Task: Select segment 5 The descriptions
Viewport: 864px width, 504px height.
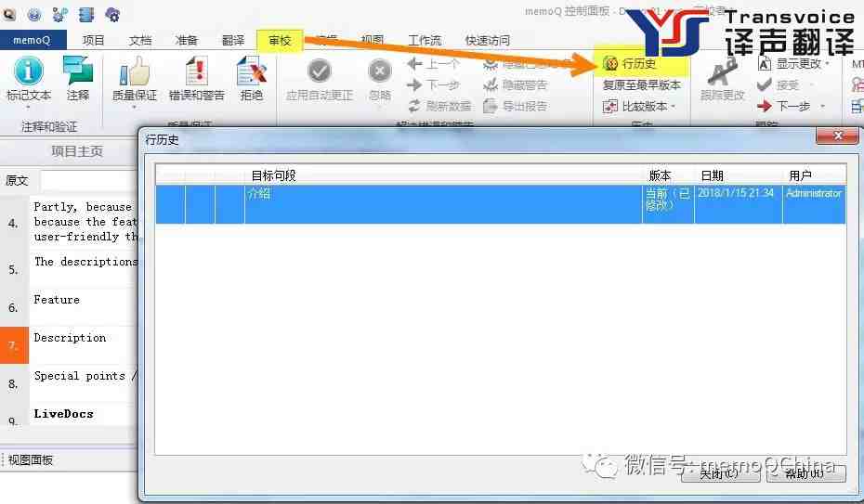Action: [x=85, y=268]
